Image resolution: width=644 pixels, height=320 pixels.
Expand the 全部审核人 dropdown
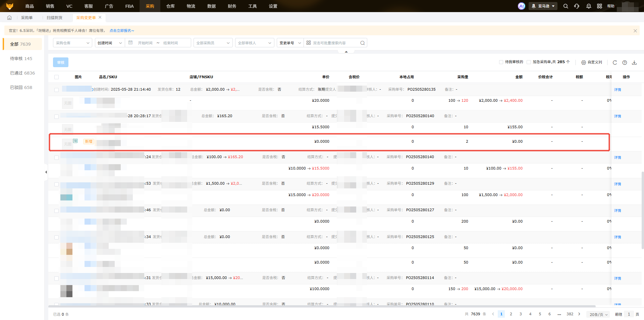254,43
